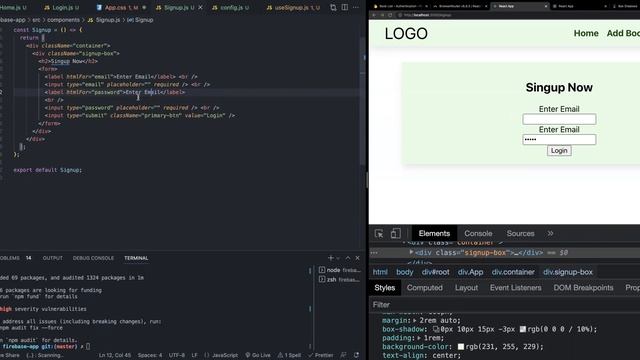Click the ellipsis beside the signup-box node
640x360 pixels.
click(x=374, y=253)
